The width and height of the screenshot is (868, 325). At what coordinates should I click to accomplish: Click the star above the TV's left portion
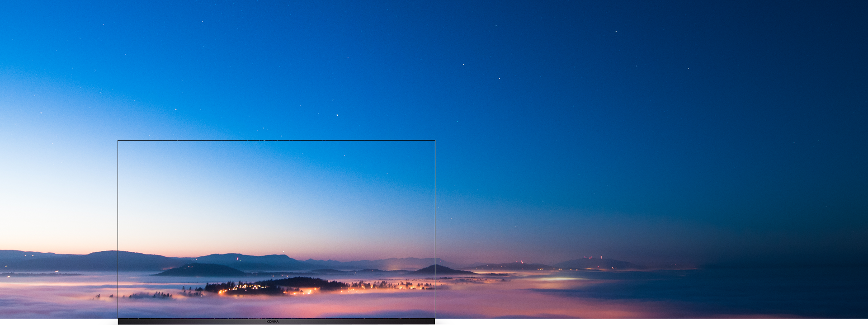[x=176, y=109]
